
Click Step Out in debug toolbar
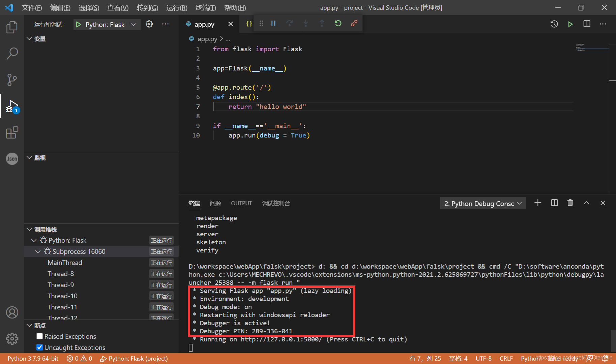tap(322, 23)
